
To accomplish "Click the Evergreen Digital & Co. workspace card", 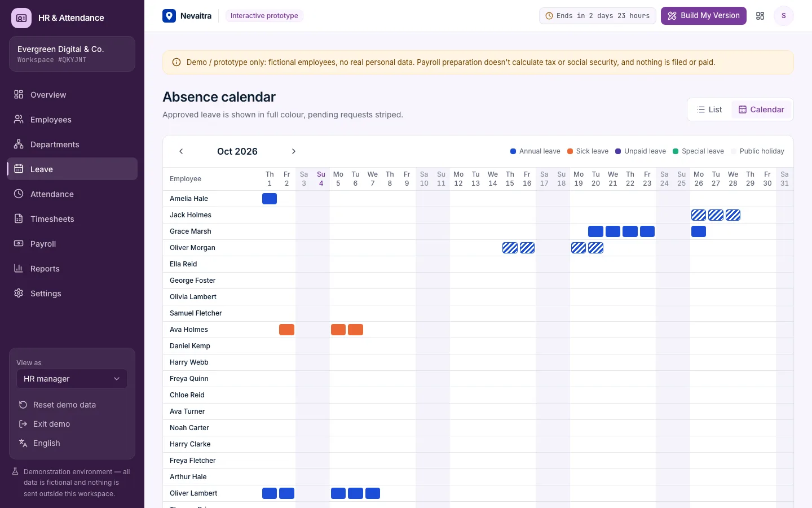I will [72, 54].
